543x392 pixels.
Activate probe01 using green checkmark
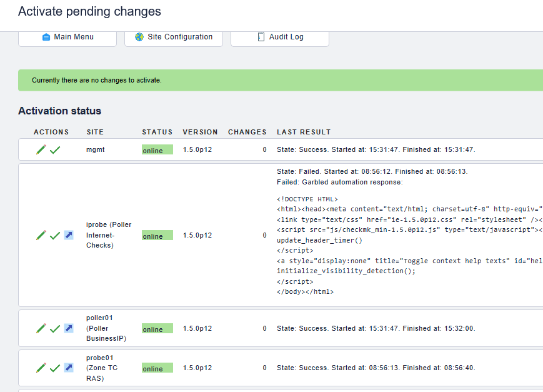pos(55,368)
